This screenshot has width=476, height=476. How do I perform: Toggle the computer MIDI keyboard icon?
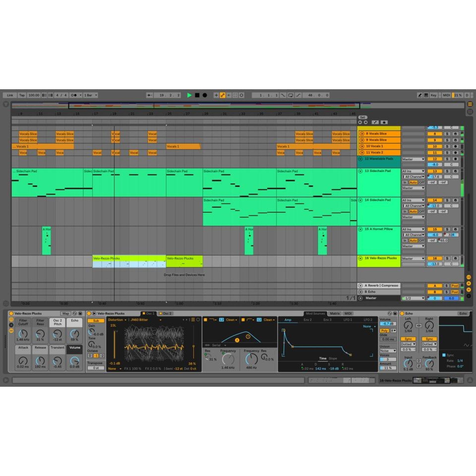[x=426, y=95]
